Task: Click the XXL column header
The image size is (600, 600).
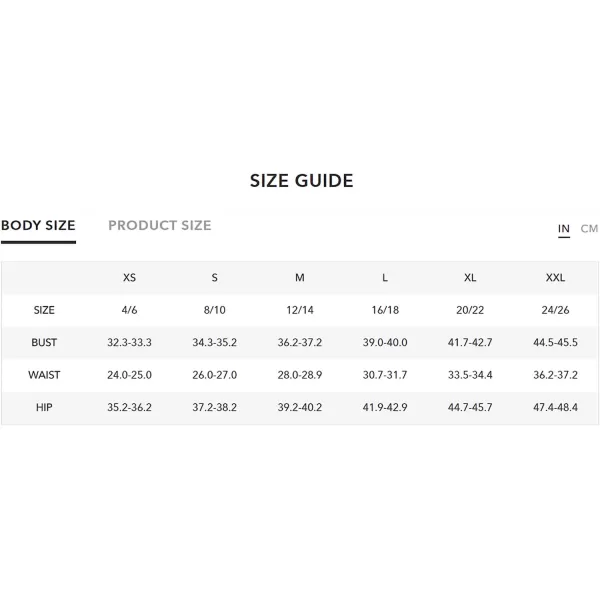Action: point(555,277)
